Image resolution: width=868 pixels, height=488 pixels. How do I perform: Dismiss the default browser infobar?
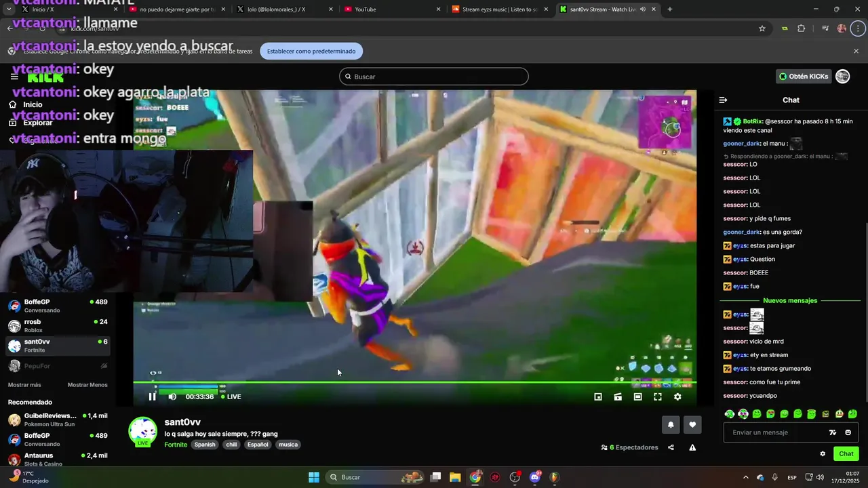[x=856, y=51]
